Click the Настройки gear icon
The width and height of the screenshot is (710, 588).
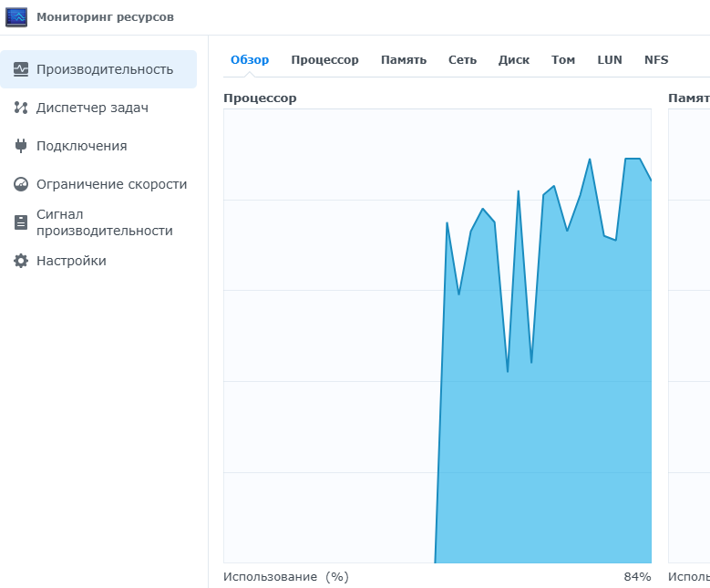pos(21,261)
